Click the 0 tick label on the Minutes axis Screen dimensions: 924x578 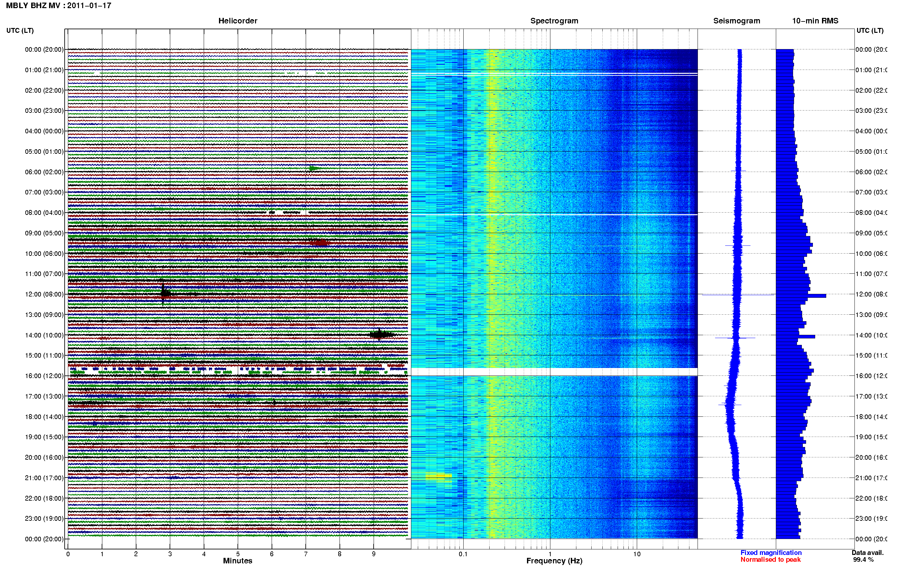(x=68, y=554)
